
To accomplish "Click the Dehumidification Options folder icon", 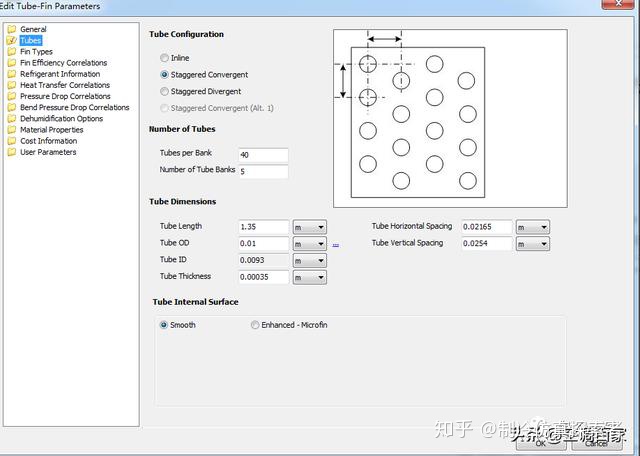I will pos(12,118).
